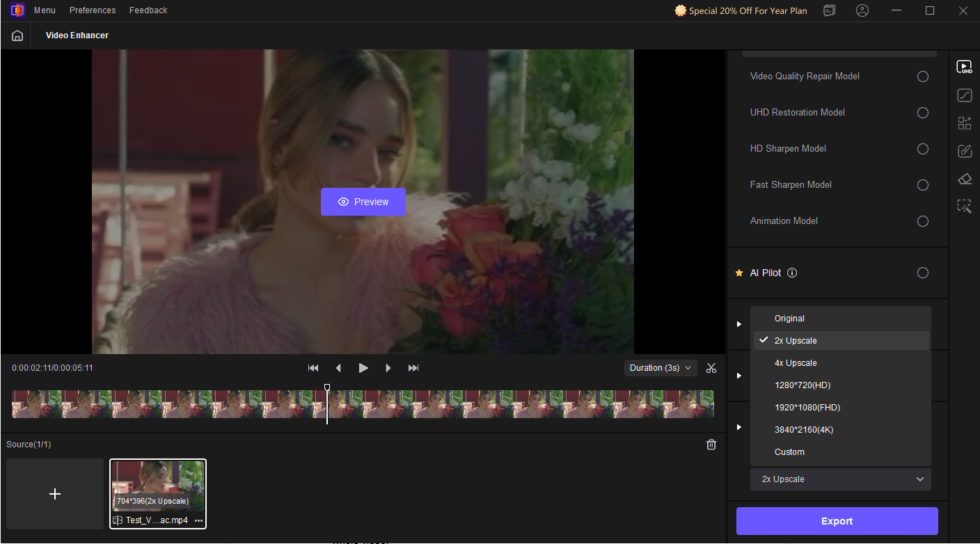Enable the HD Sharpen Model option
Viewport: 980px width, 544px height.
click(922, 149)
